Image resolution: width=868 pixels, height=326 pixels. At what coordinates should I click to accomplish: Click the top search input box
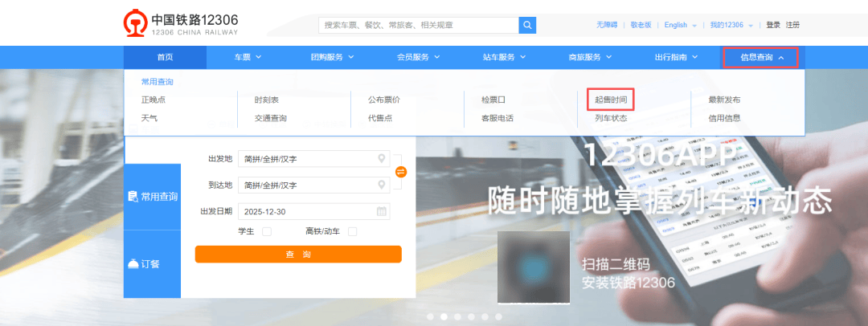point(418,25)
